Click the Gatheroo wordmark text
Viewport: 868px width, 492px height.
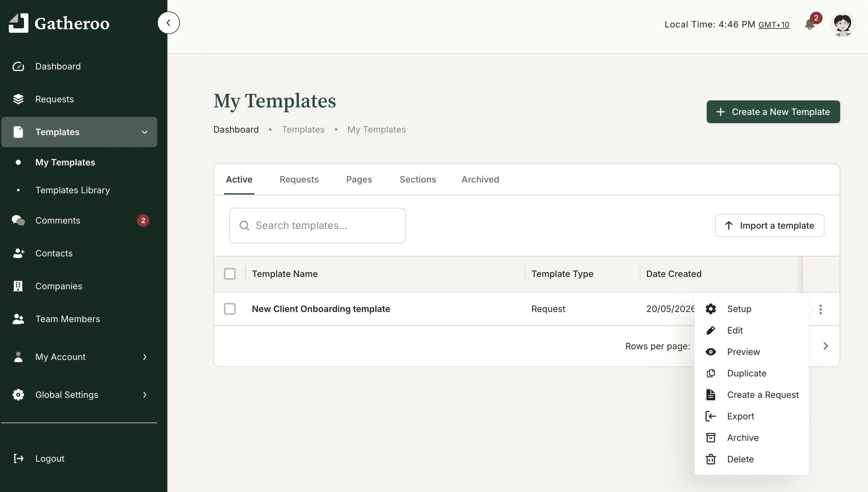tap(72, 24)
